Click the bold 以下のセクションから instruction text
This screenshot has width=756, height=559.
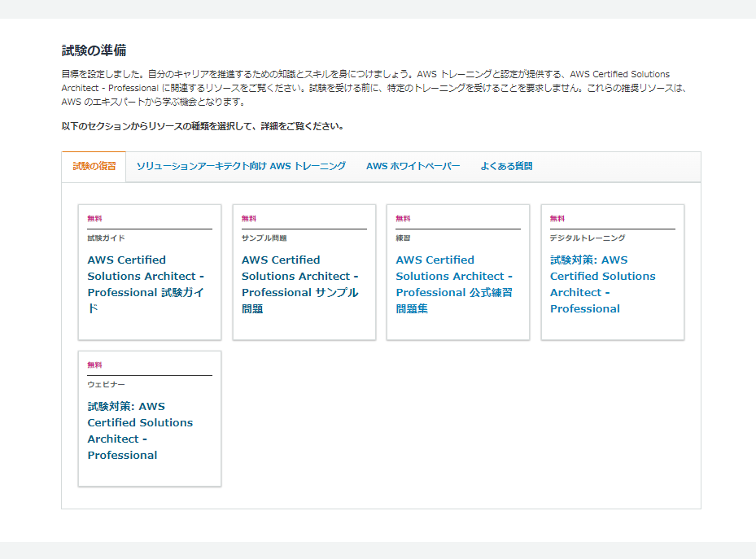[203, 126]
